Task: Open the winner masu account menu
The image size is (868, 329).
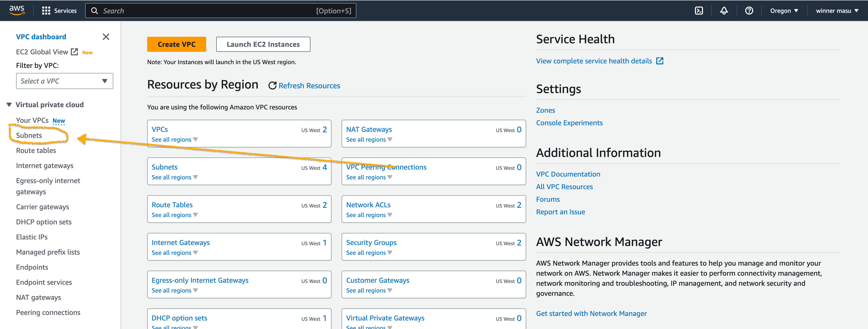Action: 837,11
